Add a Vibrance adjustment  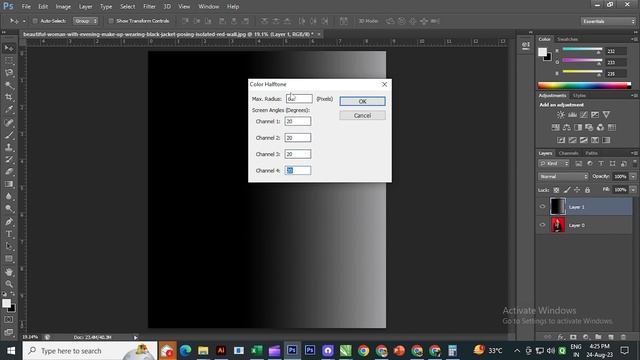[606, 115]
